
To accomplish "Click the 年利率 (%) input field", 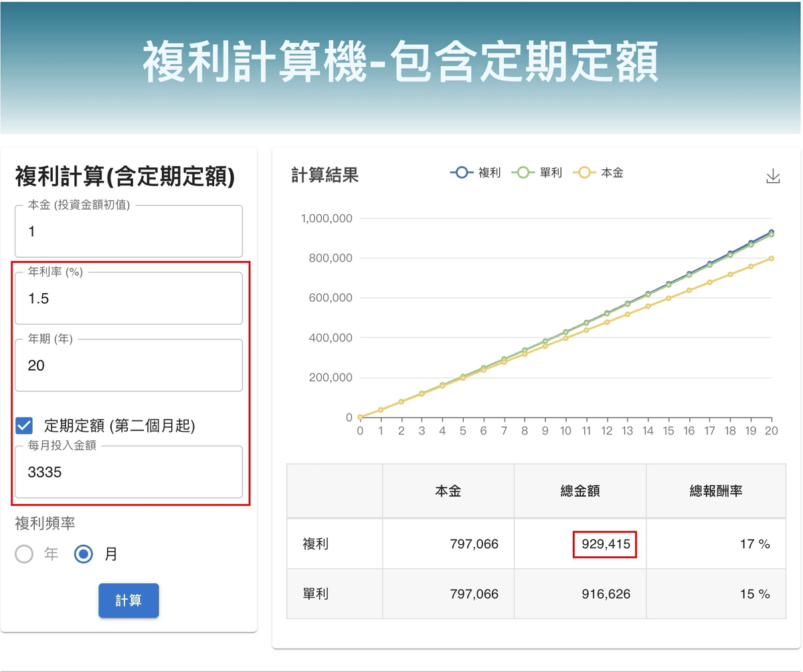I will point(128,299).
